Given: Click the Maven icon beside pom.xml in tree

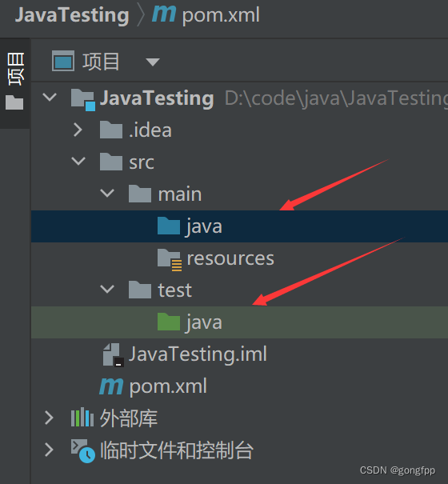Looking at the screenshot, I should tap(111, 386).
